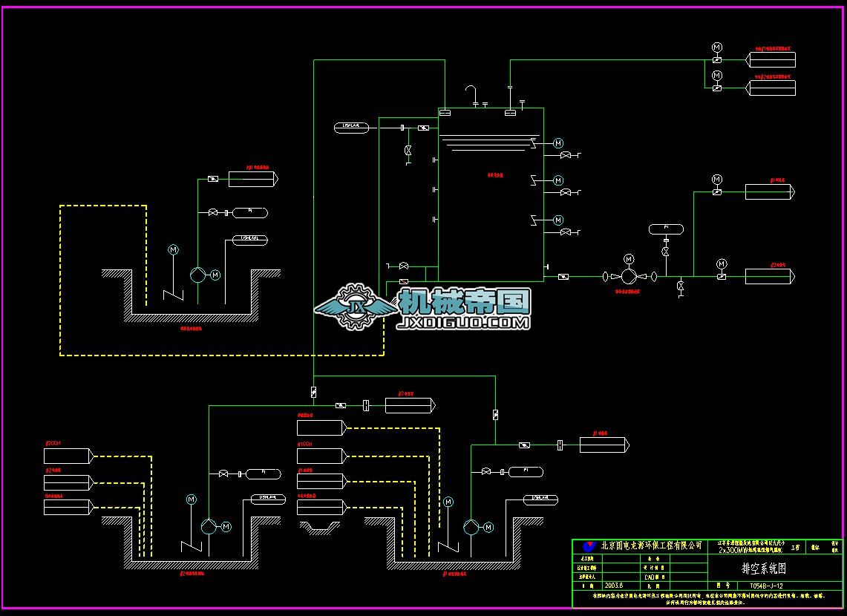Pick the topmost agitator motor on tank
The width and height of the screenshot is (847, 616).
click(x=558, y=143)
